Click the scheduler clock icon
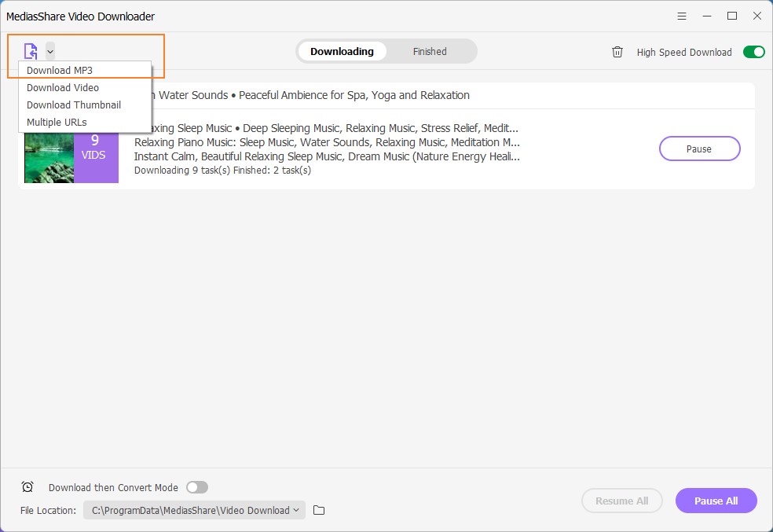This screenshot has width=773, height=532. (27, 487)
